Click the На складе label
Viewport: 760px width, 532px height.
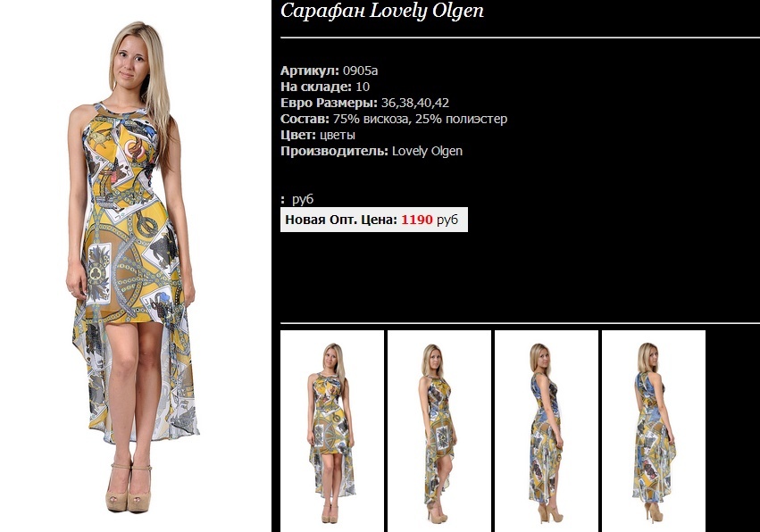tap(316, 87)
